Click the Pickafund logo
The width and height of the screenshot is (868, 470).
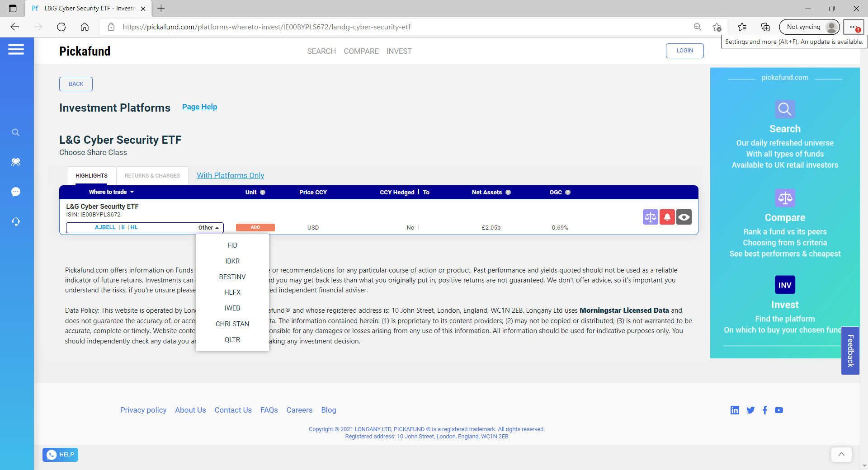(85, 51)
